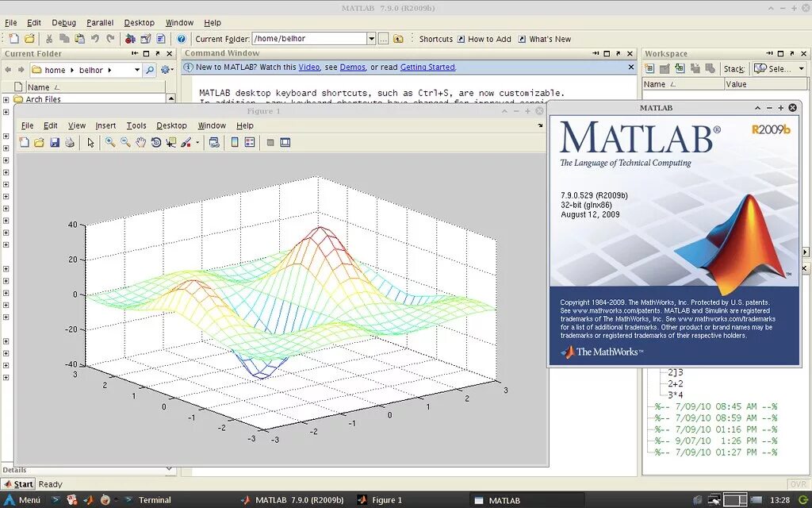Click the What's New shortcut
The height and width of the screenshot is (508, 812).
click(x=545, y=39)
